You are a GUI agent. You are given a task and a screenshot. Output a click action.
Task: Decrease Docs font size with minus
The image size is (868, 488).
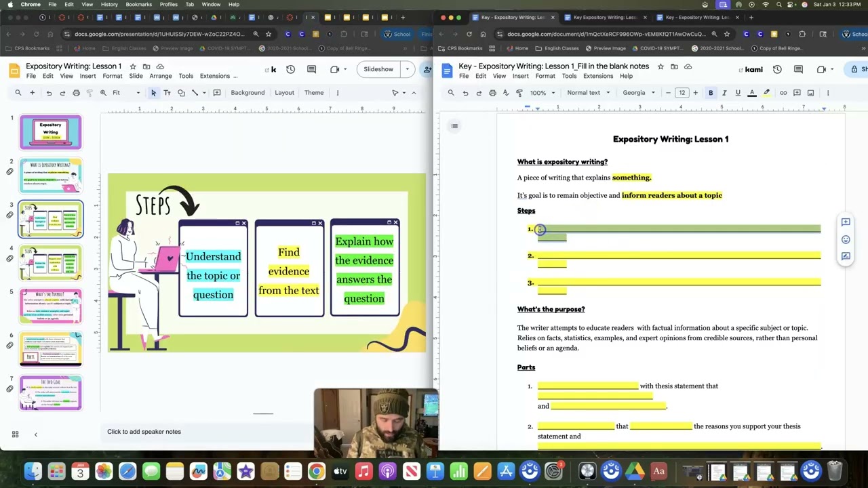(669, 93)
